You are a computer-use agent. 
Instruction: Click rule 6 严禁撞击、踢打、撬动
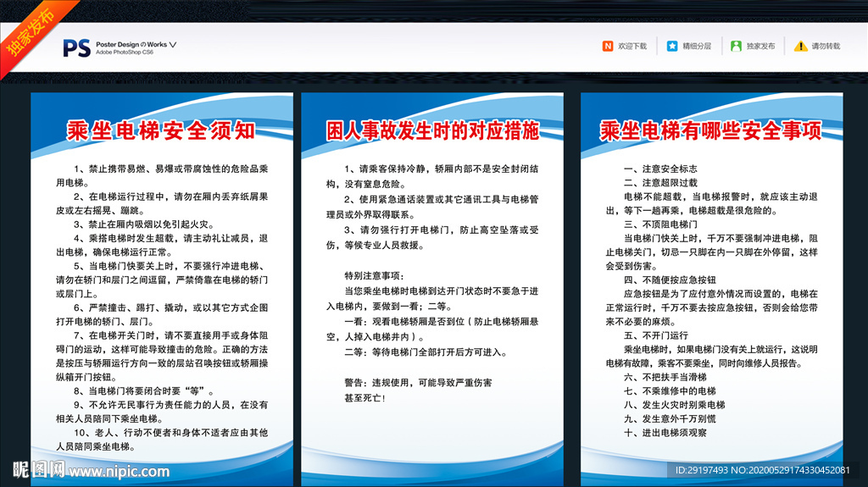pyautogui.click(x=162, y=314)
